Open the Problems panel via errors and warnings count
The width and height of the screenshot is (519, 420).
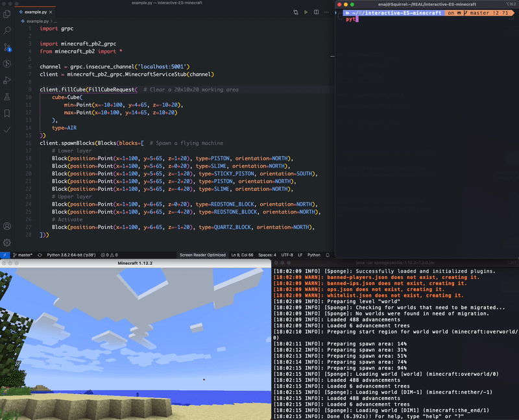[x=109, y=255]
